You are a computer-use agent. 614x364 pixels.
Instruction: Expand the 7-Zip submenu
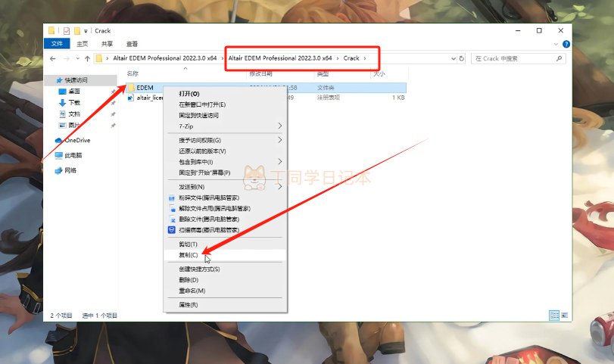[225, 126]
